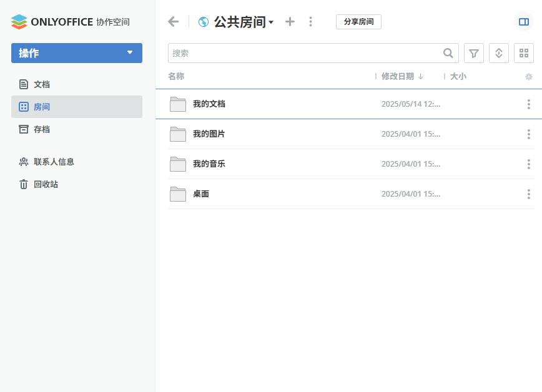Image resolution: width=542 pixels, height=392 pixels.
Task: Go back with the left arrow icon
Action: coord(173,22)
